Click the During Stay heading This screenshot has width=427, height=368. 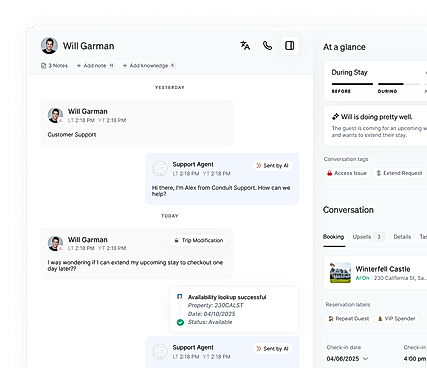tap(349, 72)
